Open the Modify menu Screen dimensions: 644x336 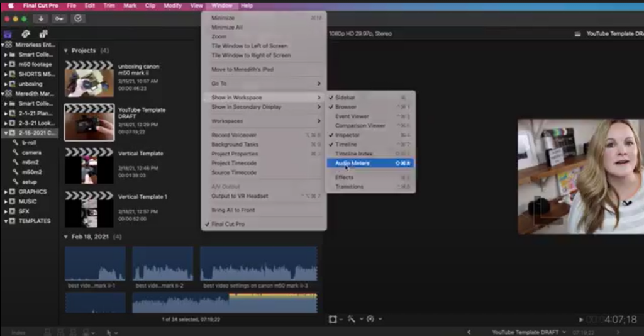172,6
